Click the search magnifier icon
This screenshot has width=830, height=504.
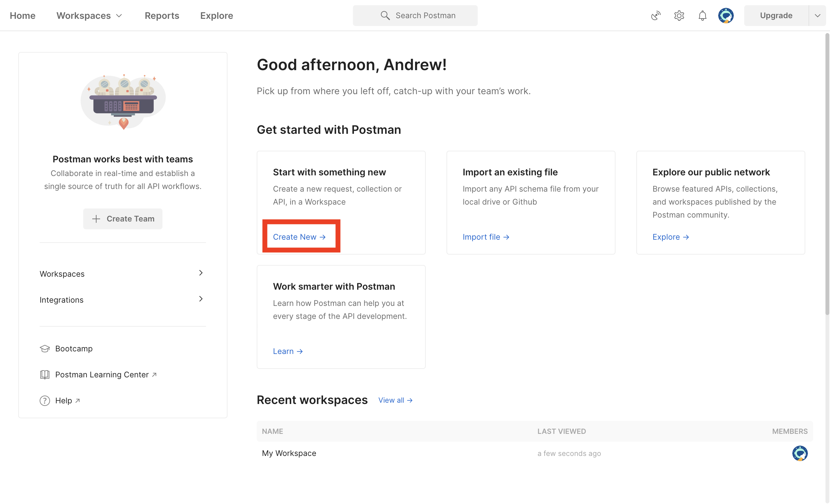(x=385, y=16)
